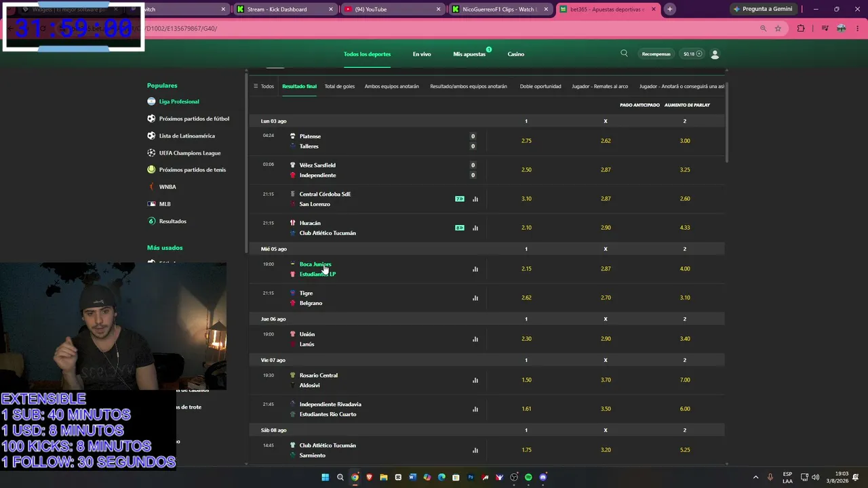This screenshot has width=868, height=488.
Task: Click the odds list vertical scrollbar
Action: point(727,122)
